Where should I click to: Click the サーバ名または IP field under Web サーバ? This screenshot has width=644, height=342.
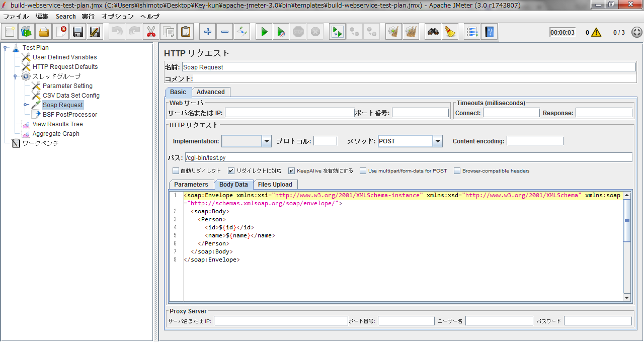pyautogui.click(x=289, y=113)
